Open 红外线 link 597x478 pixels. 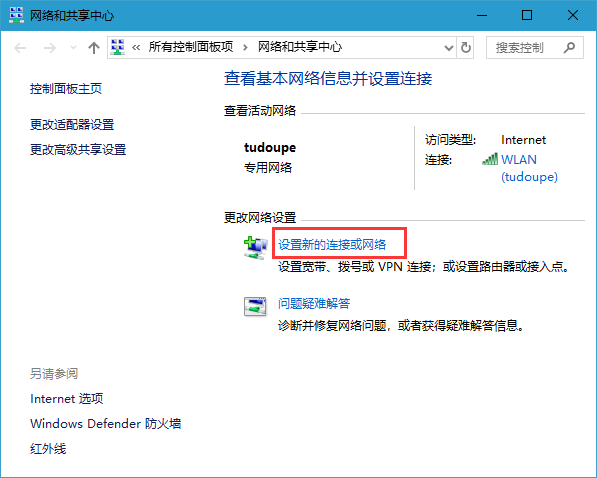pos(48,449)
